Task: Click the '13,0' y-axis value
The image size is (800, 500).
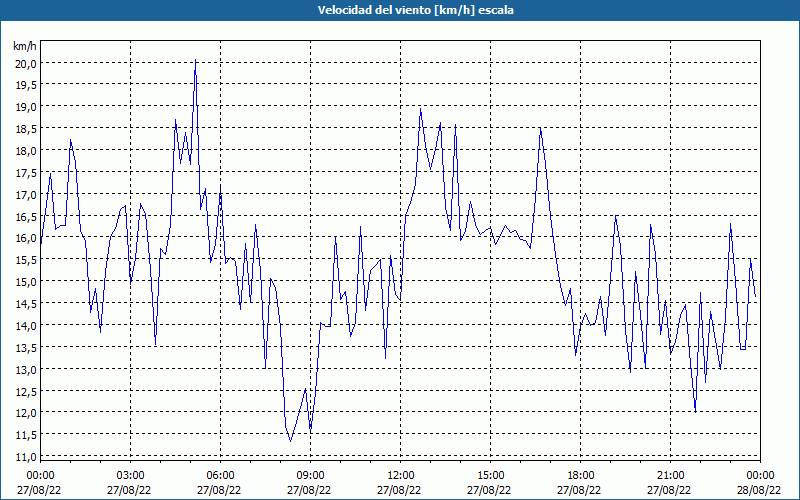Action: [26, 370]
